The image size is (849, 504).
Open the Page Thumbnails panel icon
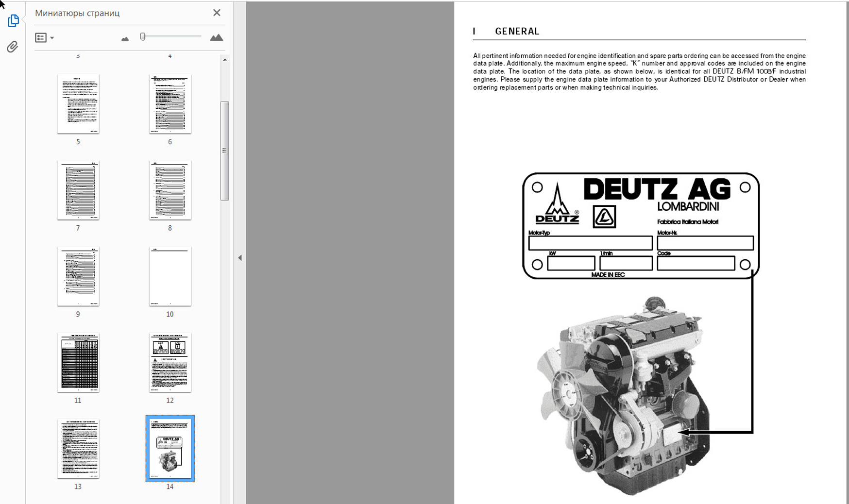click(13, 20)
